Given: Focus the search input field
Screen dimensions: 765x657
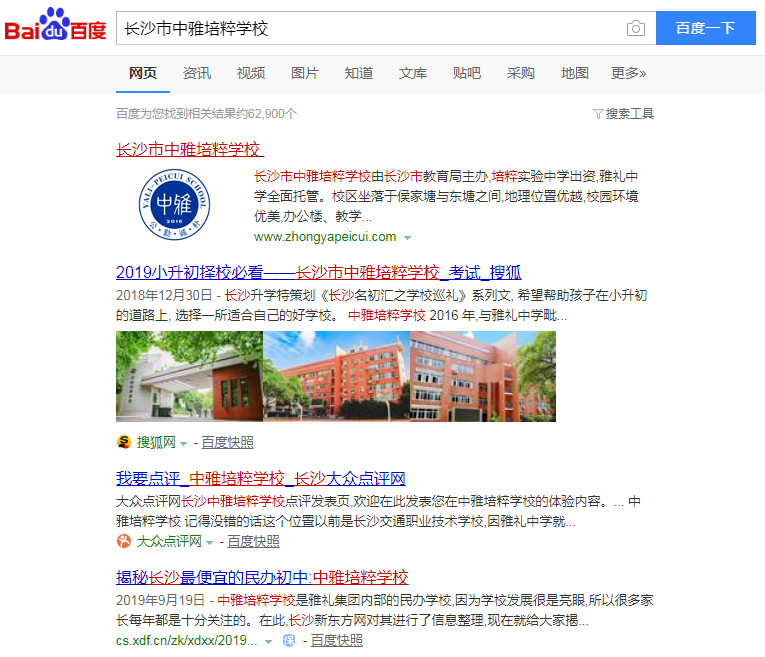Looking at the screenshot, I should (x=370, y=28).
